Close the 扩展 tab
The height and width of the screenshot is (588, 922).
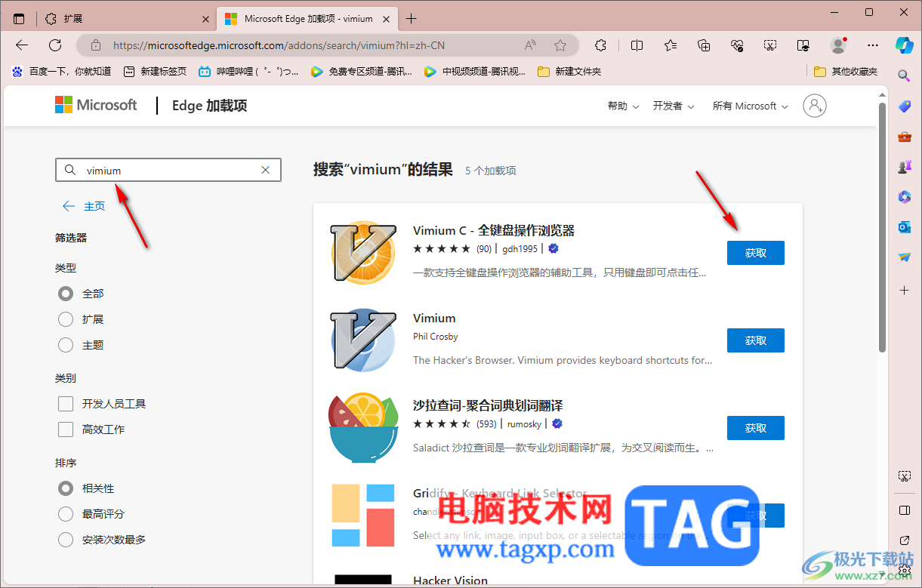coord(206,19)
